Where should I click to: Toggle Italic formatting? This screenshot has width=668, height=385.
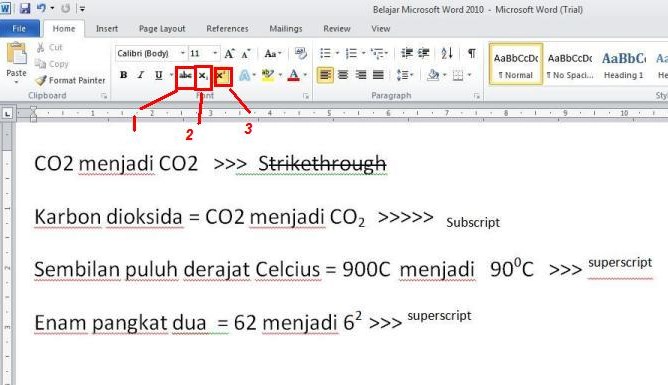(x=141, y=75)
